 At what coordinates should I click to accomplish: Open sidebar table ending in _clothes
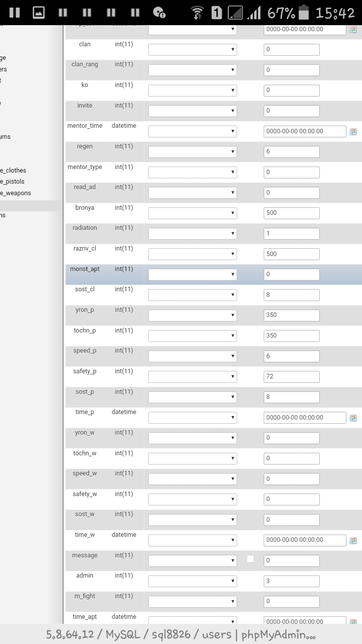coord(13,171)
